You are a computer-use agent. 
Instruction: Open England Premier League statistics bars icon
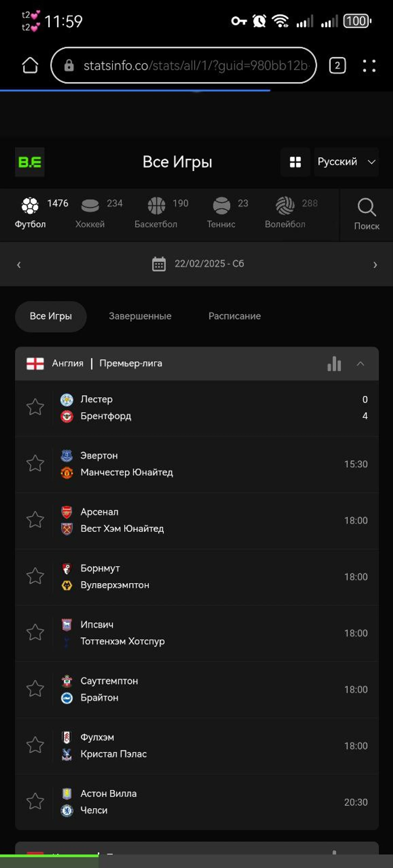[x=334, y=364]
